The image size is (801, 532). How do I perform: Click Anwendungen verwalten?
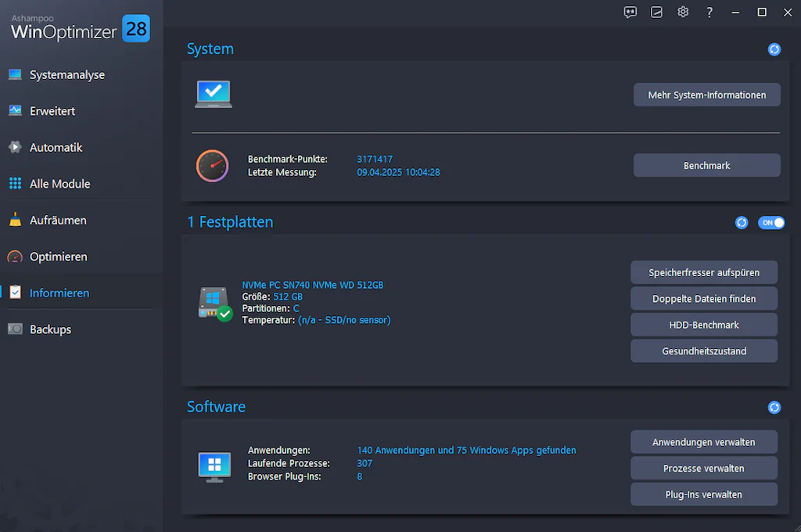point(704,442)
